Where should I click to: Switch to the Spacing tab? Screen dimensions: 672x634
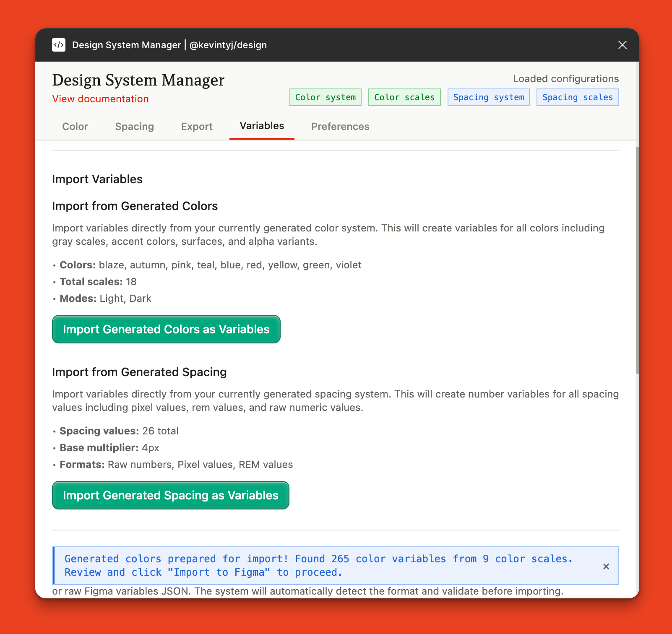[x=134, y=126]
